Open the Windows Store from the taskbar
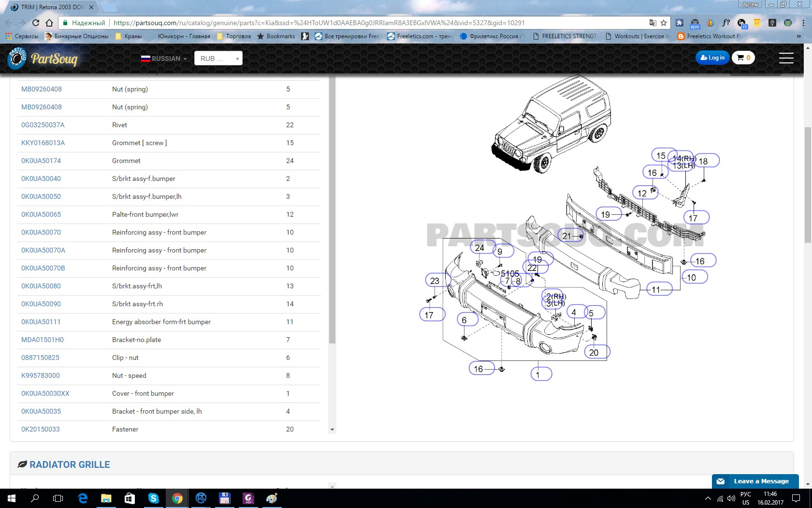 point(130,498)
